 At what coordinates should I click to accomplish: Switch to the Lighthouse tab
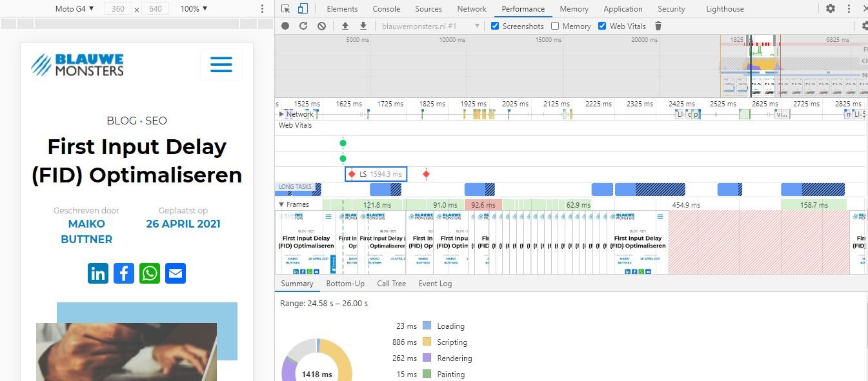725,9
